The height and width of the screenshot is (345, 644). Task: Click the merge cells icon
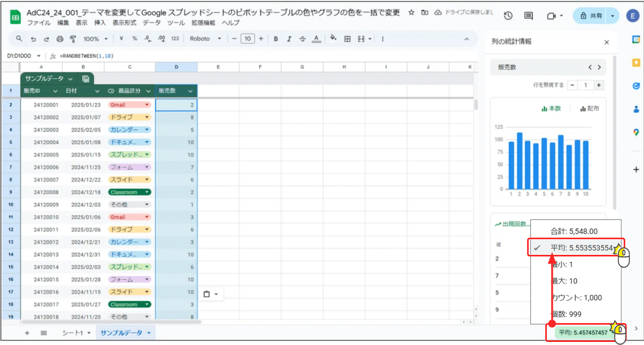click(361, 39)
